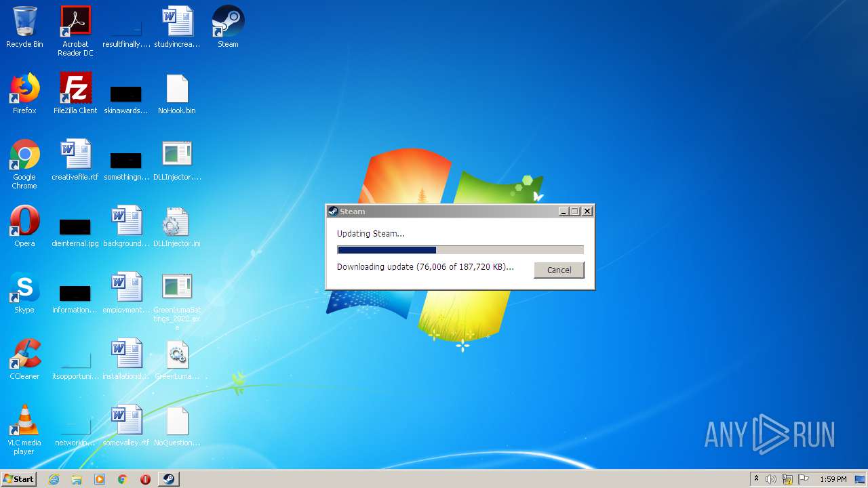Launch Opera desktop shortcut

(x=24, y=227)
